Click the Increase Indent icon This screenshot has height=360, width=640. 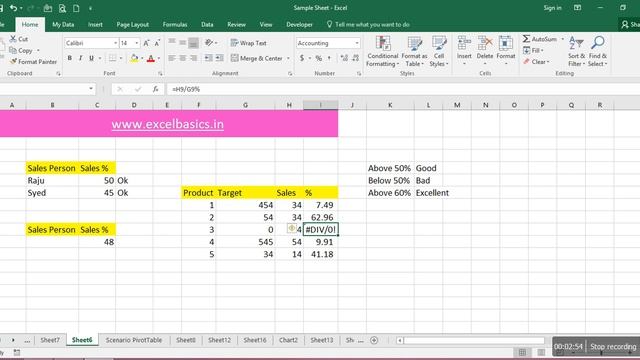click(x=220, y=58)
